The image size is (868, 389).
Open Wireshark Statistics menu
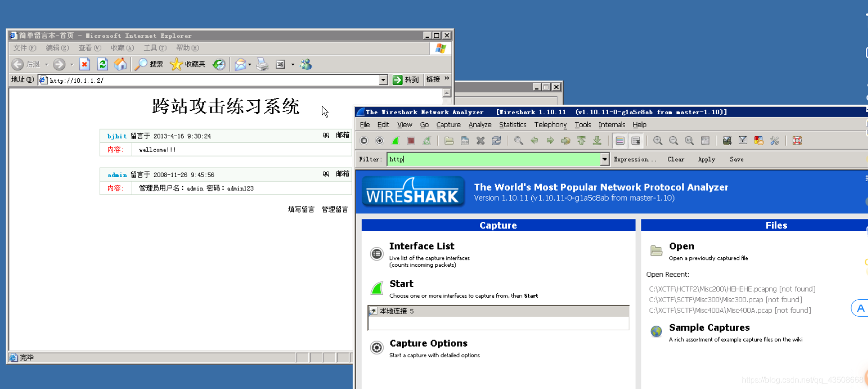point(512,125)
